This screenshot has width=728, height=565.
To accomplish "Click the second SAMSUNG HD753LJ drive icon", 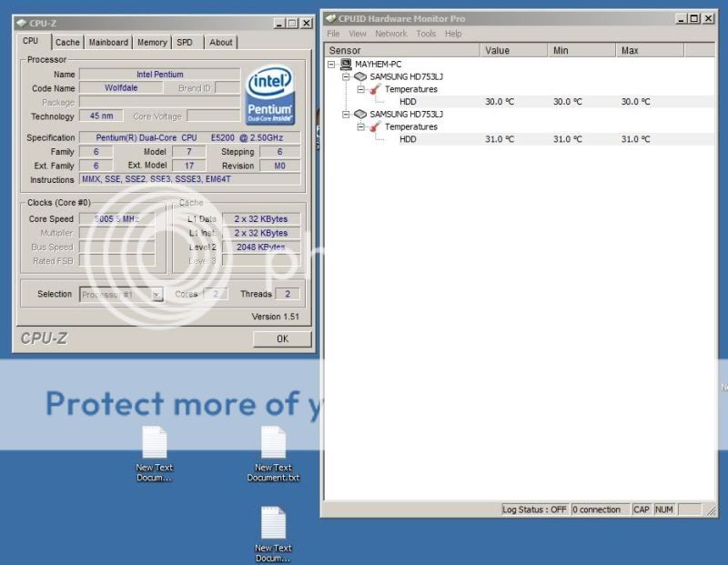I will tap(360, 115).
